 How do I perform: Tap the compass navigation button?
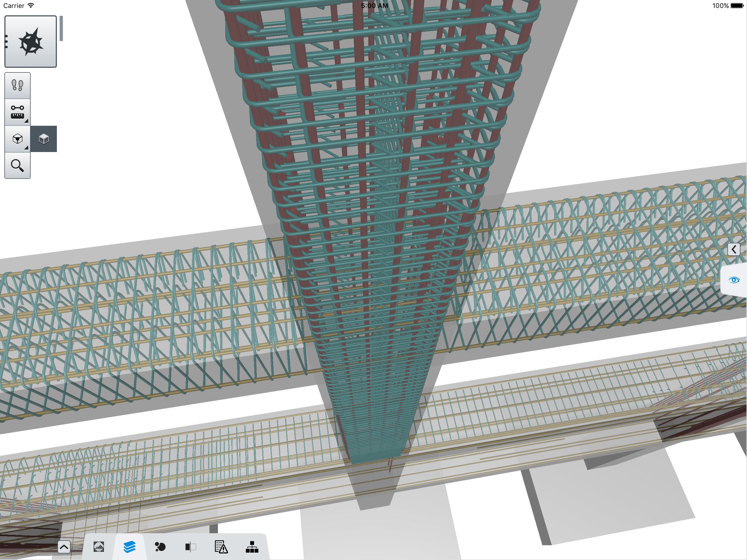click(x=30, y=42)
